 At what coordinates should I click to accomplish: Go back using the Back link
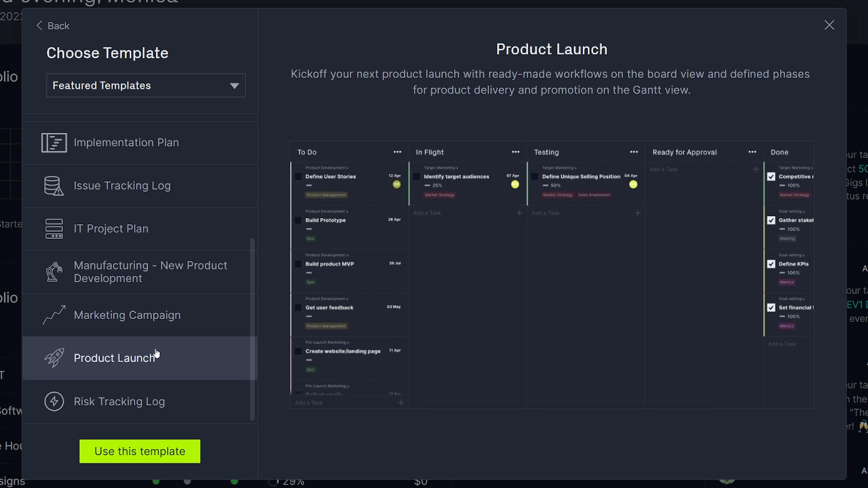pyautogui.click(x=53, y=26)
